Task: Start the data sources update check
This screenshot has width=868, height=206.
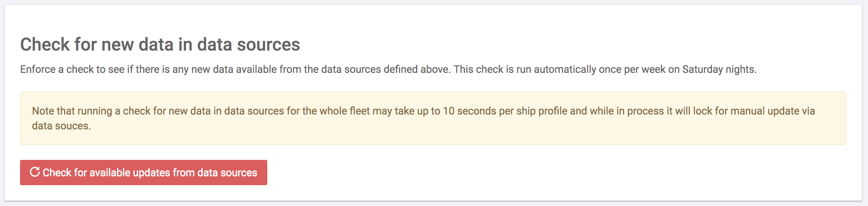Action: [143, 173]
